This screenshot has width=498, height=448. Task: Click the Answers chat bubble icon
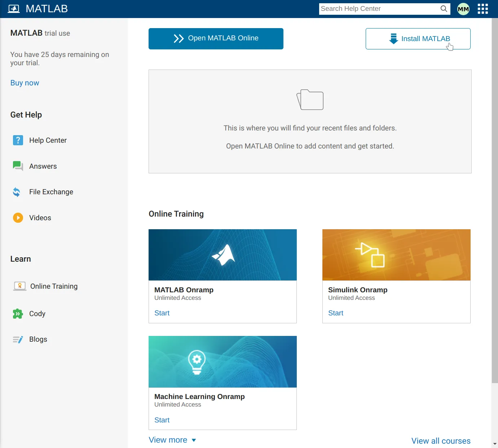point(18,166)
